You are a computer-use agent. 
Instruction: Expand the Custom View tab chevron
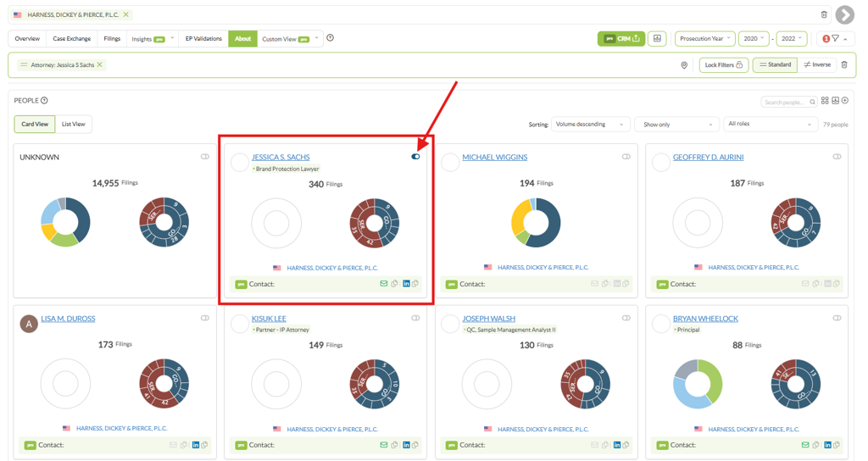click(317, 38)
